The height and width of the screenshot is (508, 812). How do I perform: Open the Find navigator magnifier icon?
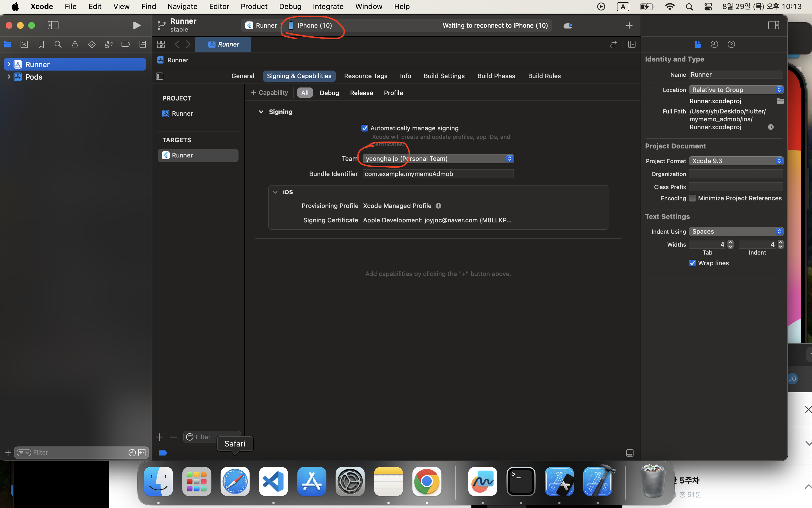tap(58, 44)
